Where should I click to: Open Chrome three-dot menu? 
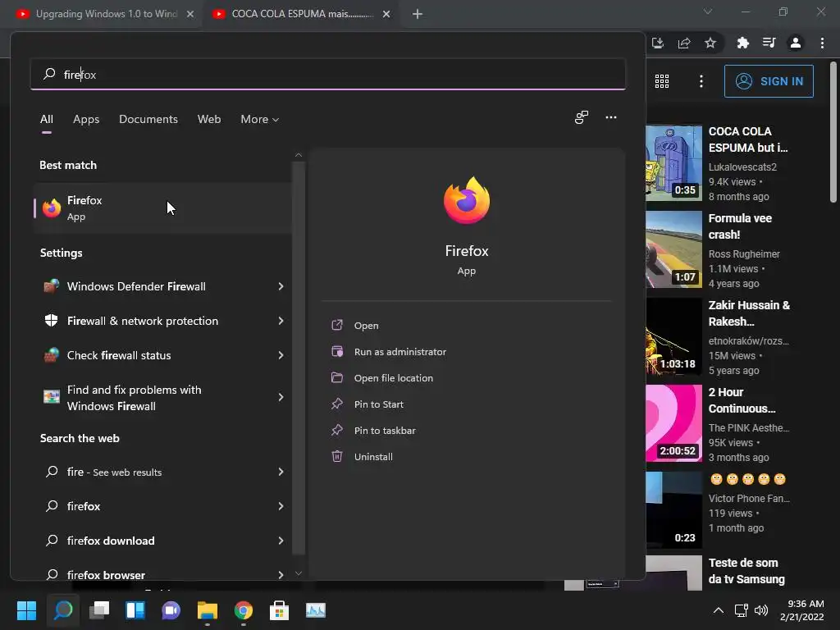[822, 43]
